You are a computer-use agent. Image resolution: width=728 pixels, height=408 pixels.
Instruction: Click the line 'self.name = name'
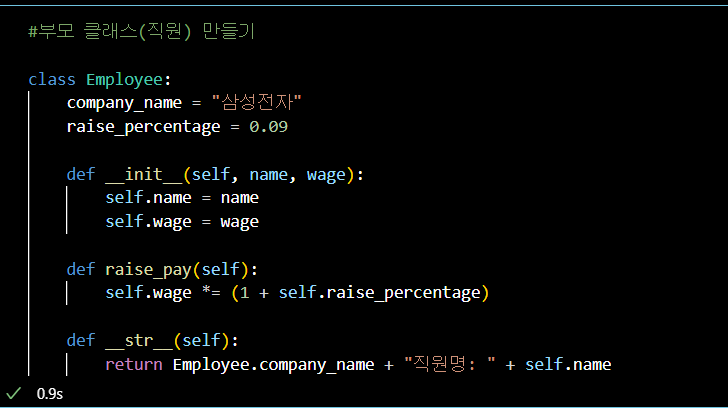click(182, 198)
